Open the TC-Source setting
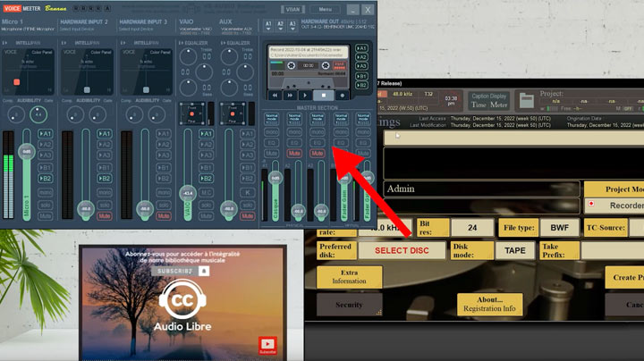Screen dimensions: 644x361 [606, 228]
